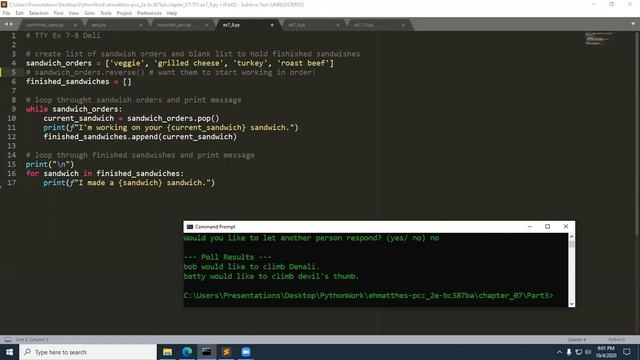Click the finished_sandwiches.append line

click(140, 137)
